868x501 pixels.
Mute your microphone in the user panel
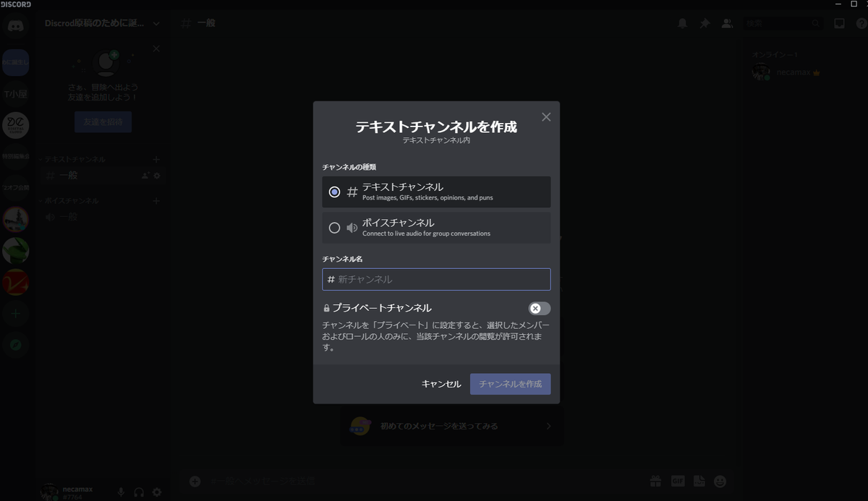pyautogui.click(x=120, y=491)
